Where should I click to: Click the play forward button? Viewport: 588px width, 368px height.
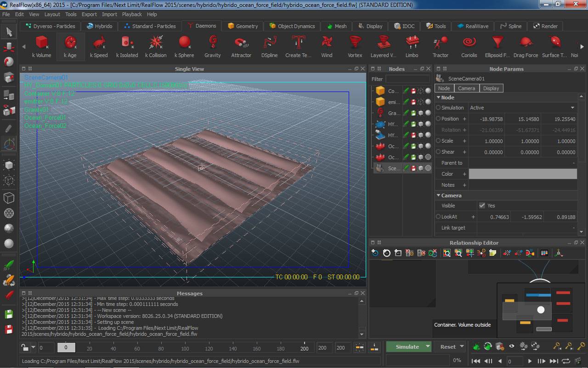530,361
